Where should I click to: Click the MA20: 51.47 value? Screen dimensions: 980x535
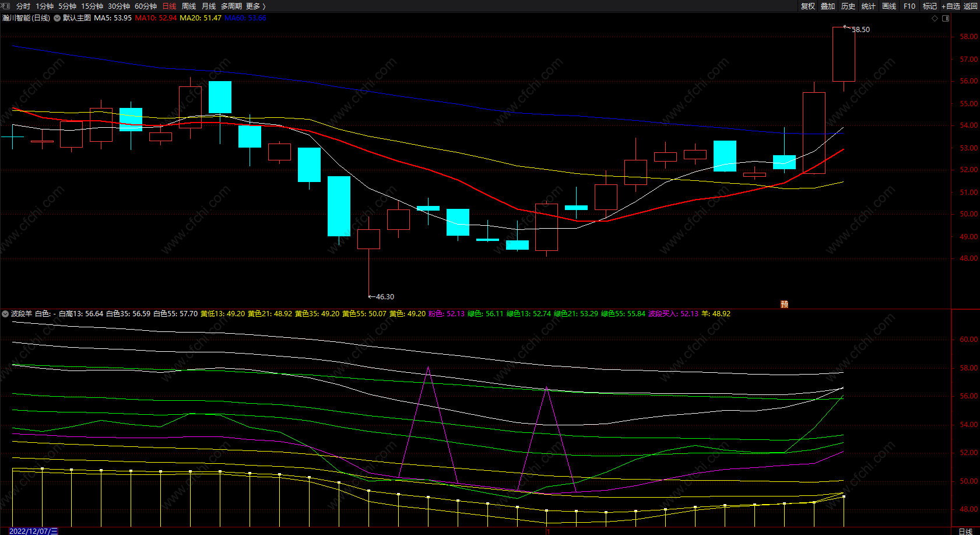201,18
